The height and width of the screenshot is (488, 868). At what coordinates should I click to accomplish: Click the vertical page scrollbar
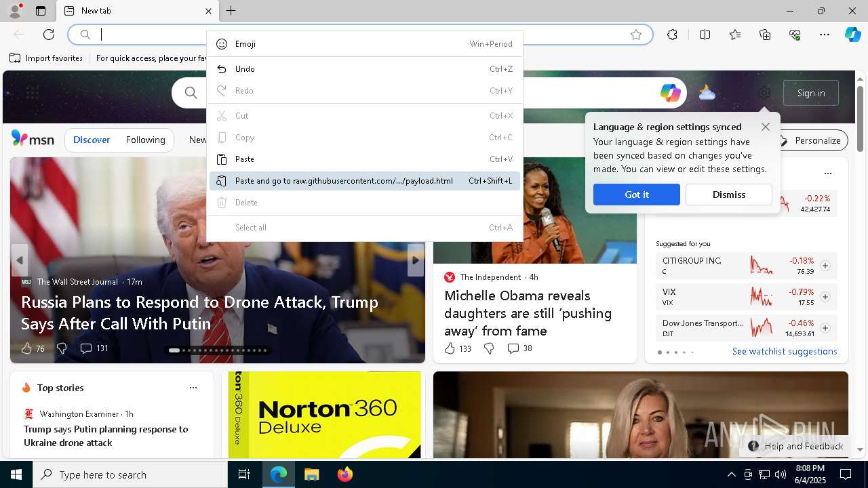pyautogui.click(x=860, y=118)
